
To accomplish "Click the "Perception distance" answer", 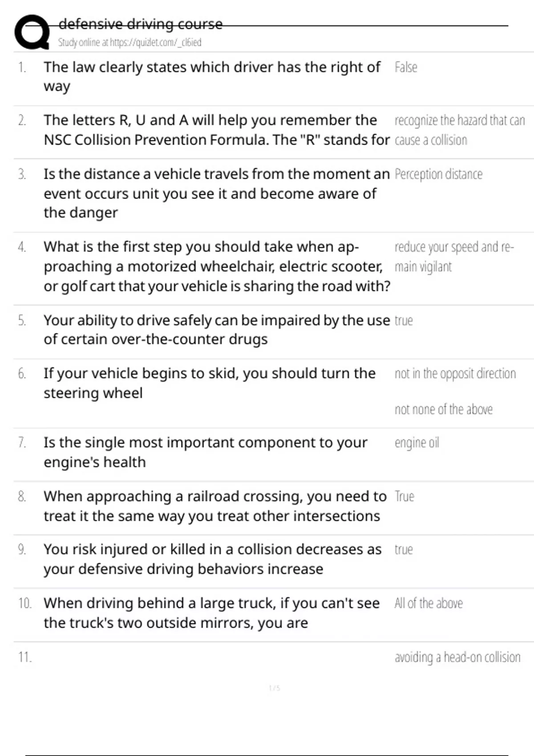I will (438, 174).
